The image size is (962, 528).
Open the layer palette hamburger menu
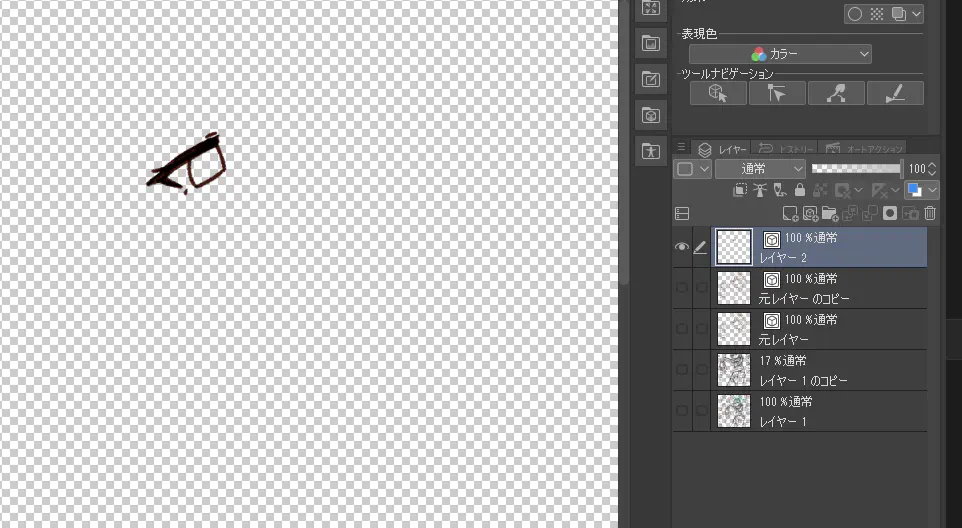pyautogui.click(x=681, y=147)
